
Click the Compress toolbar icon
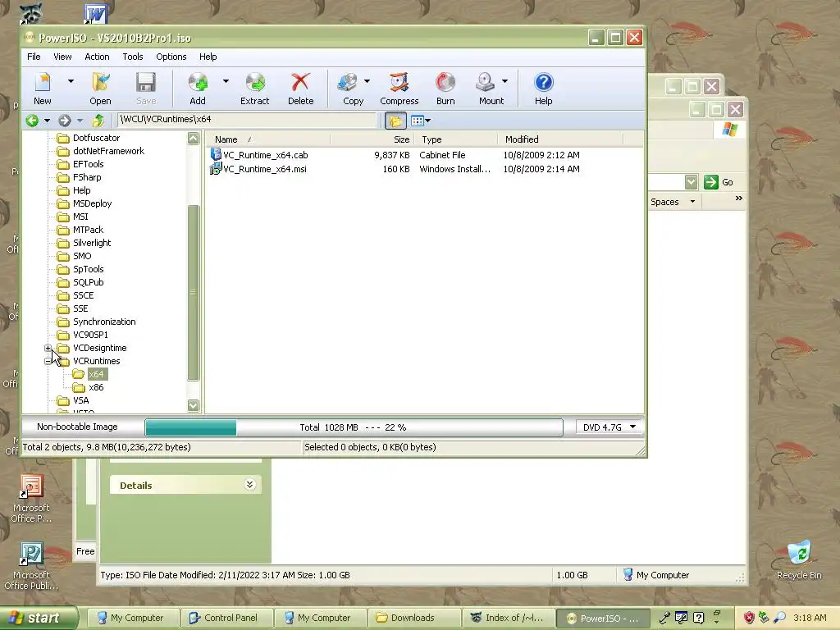point(399,89)
